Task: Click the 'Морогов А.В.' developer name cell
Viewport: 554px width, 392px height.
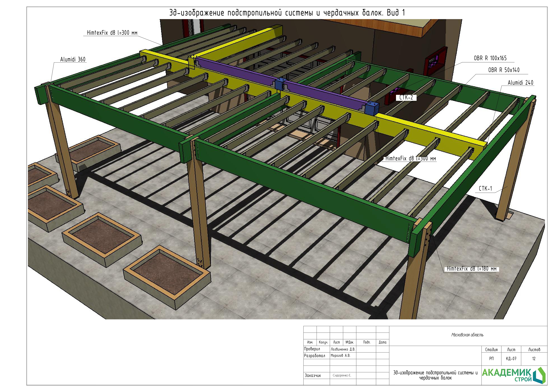Action: point(340,356)
